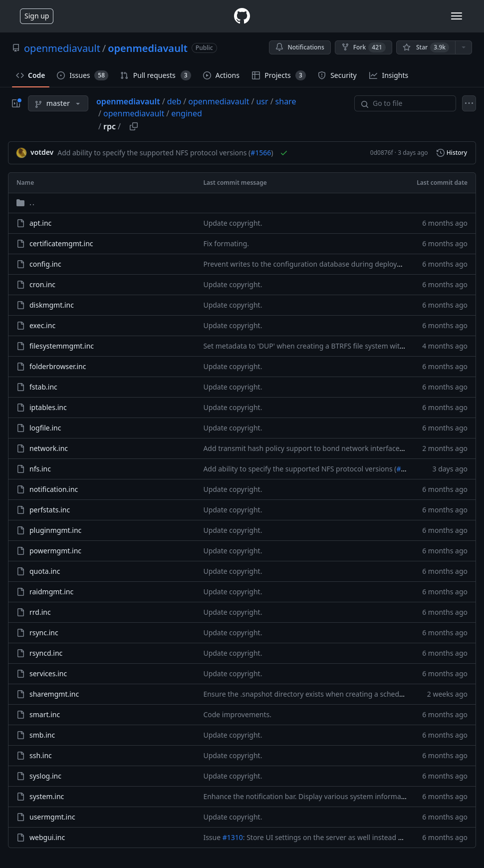Viewport: 484px width, 868px height.
Task: Click the votdev avatar image
Action: click(21, 153)
